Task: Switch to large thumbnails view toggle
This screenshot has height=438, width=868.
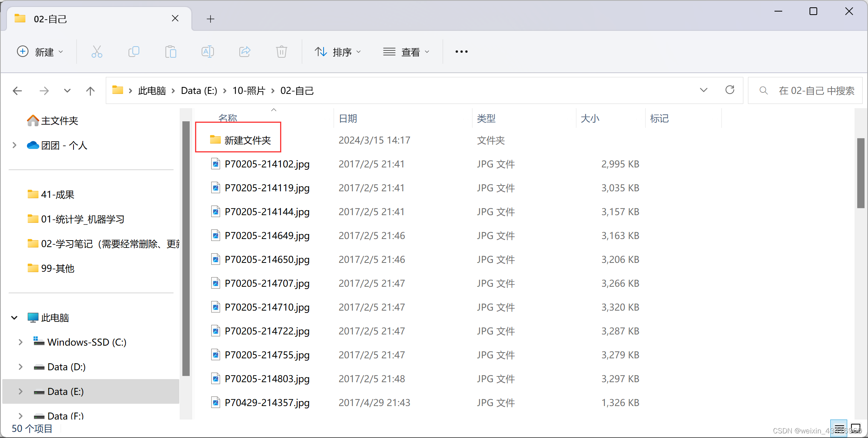Action: [x=856, y=428]
